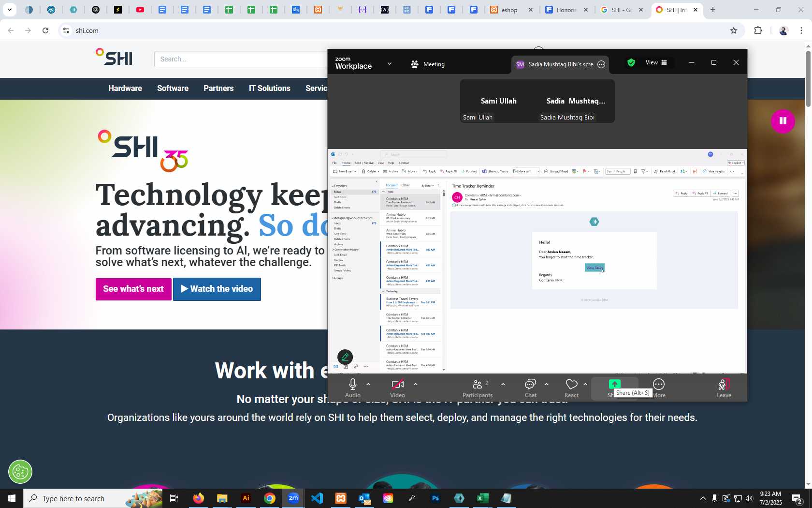
Task: View site information icon in address bar
Action: [x=66, y=30]
